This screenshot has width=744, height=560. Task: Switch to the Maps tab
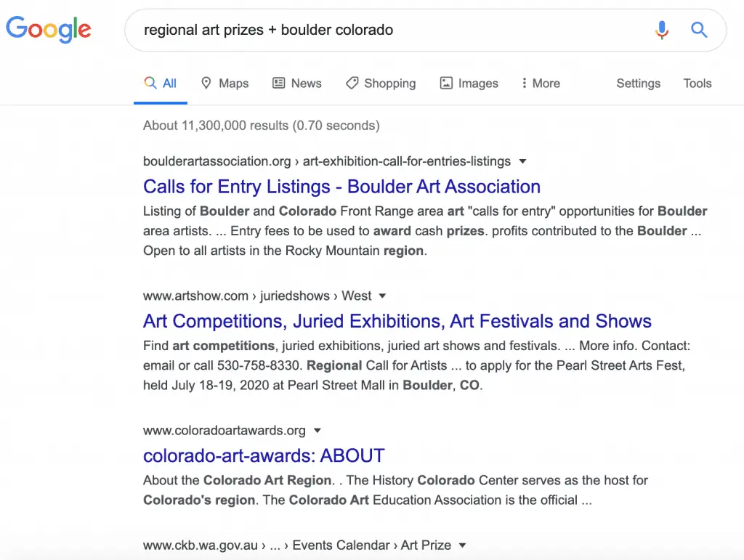225,84
